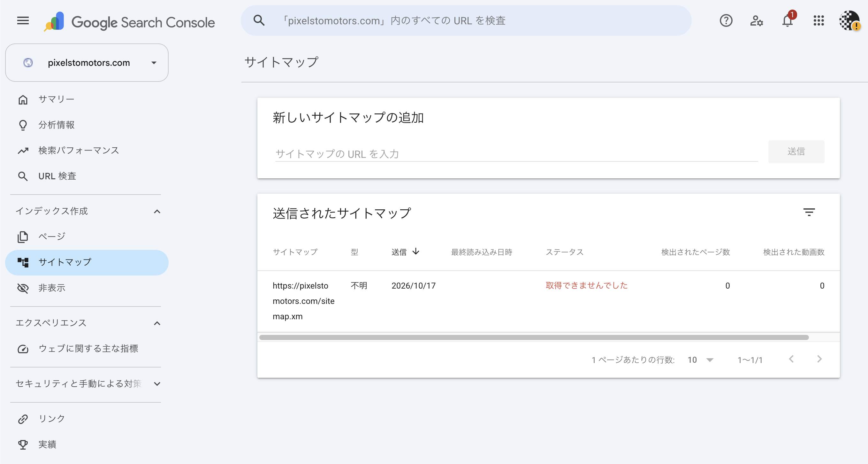Click the 送信されたサイトマップ heading
Image resolution: width=868 pixels, height=464 pixels.
pyautogui.click(x=342, y=213)
